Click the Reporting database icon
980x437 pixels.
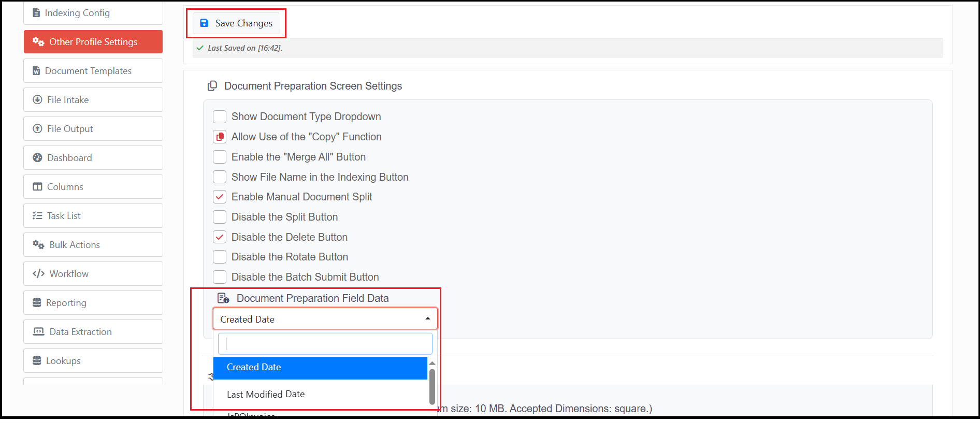click(x=37, y=302)
